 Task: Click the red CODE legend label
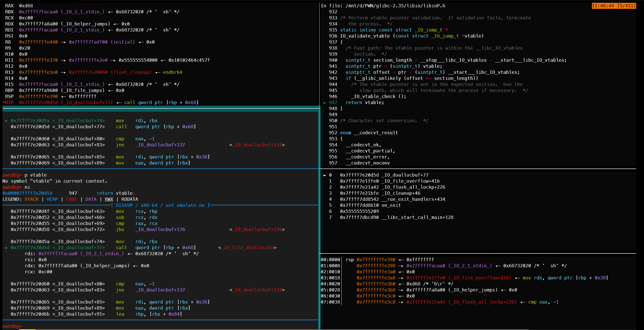pyautogui.click(x=71, y=199)
